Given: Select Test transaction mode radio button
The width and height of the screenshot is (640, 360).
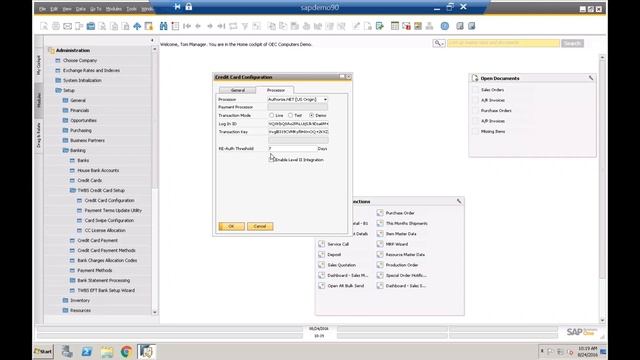Looking at the screenshot, I should coord(291,116).
